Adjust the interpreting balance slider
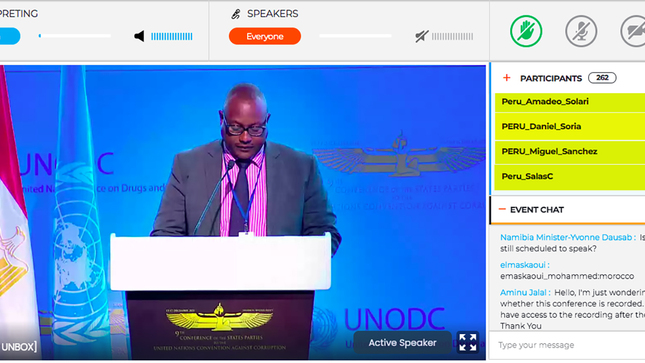The width and height of the screenshot is (645, 363). pos(74,36)
